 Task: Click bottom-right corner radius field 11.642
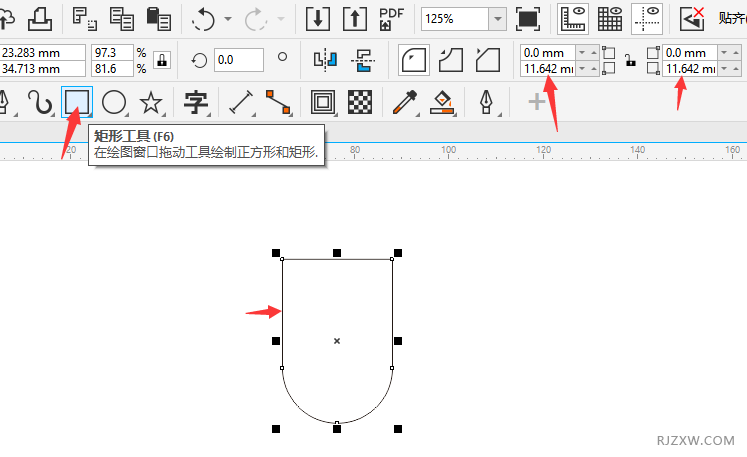pyautogui.click(x=690, y=69)
